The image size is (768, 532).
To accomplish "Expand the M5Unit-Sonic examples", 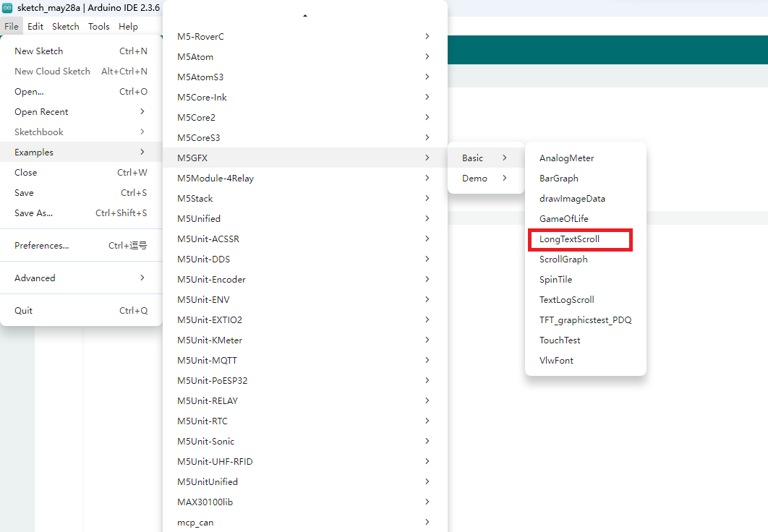I will coord(304,441).
